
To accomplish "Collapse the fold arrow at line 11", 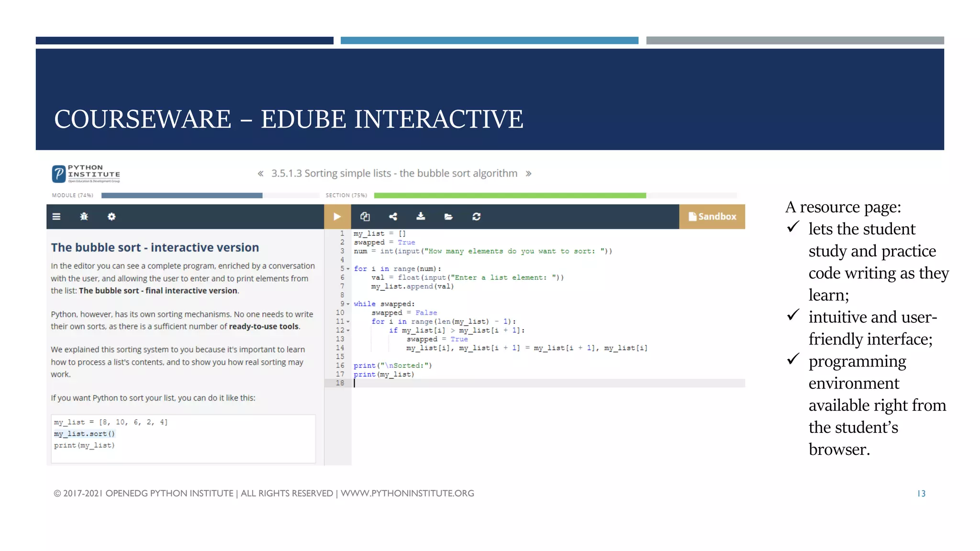I will point(348,322).
